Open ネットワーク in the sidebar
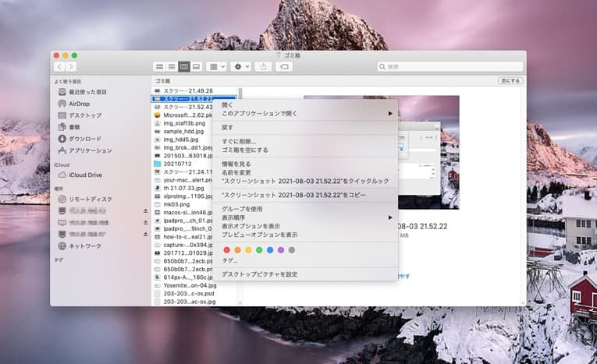This screenshot has height=364, width=597. pos(84,246)
